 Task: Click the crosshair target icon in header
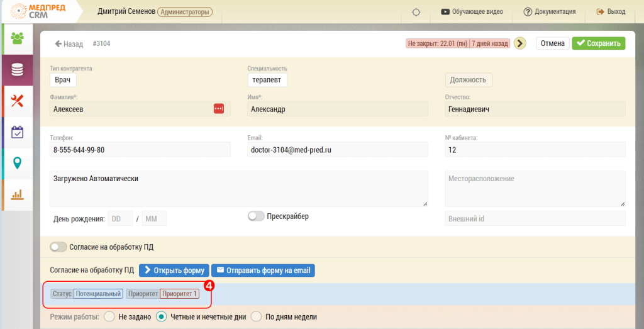416,12
